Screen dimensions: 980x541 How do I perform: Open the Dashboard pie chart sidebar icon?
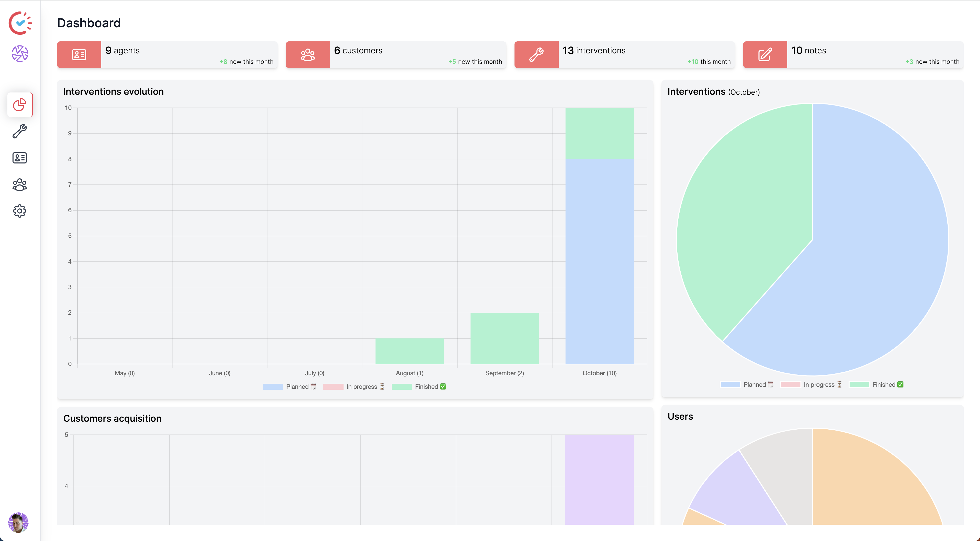20,105
